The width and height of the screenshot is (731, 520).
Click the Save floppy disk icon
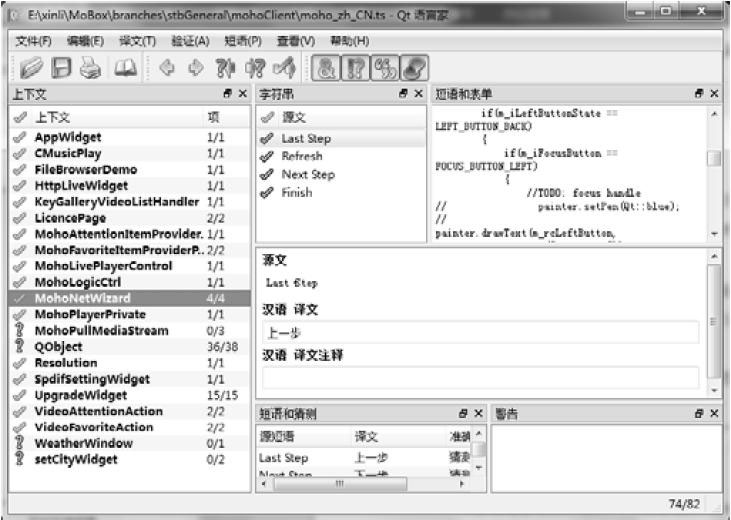(62, 68)
